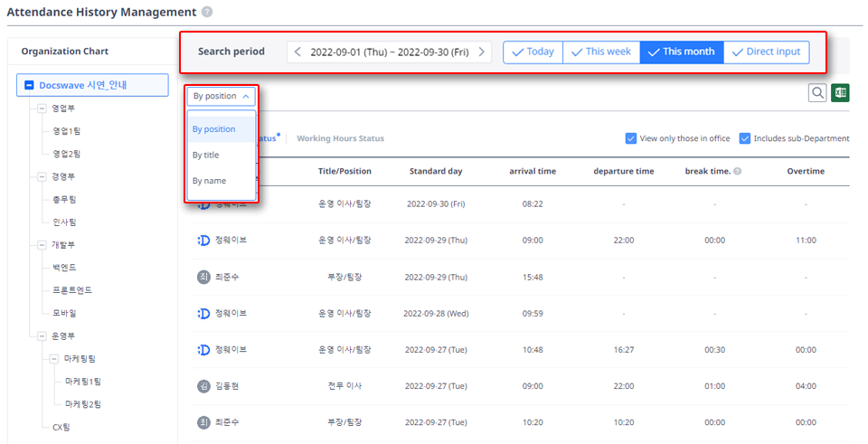Select 인사팀 in organization chart

(x=64, y=222)
